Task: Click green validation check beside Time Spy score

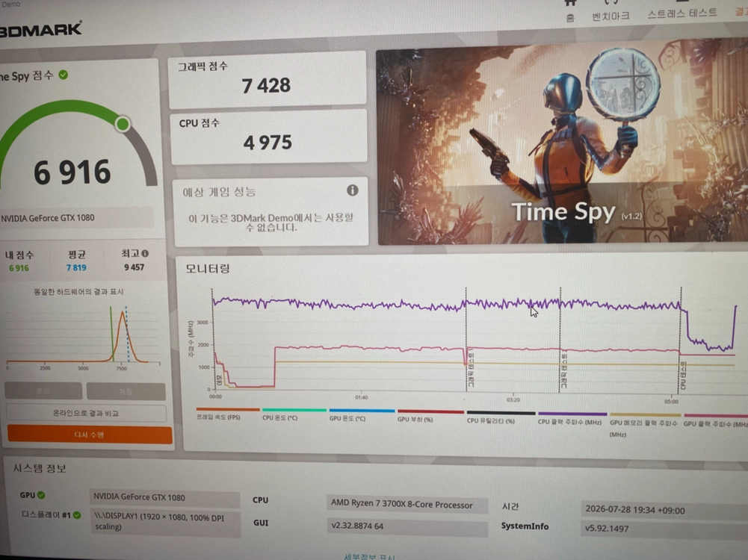Action: [x=63, y=75]
